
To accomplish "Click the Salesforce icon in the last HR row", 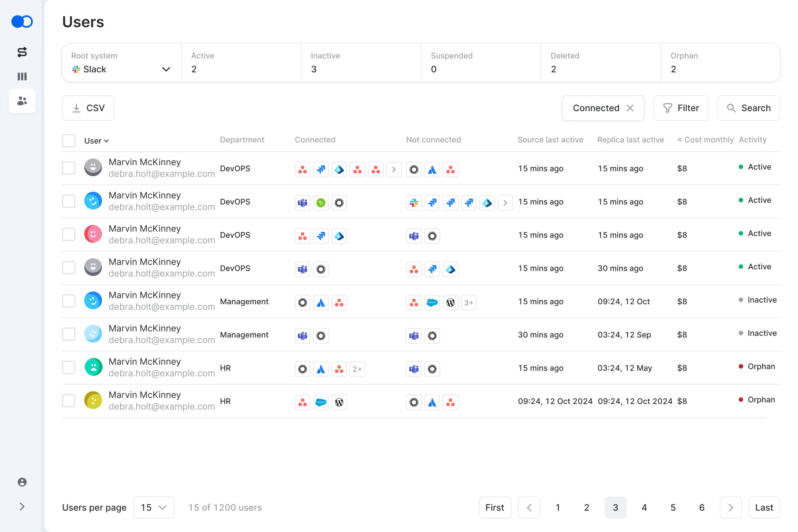I will point(321,402).
